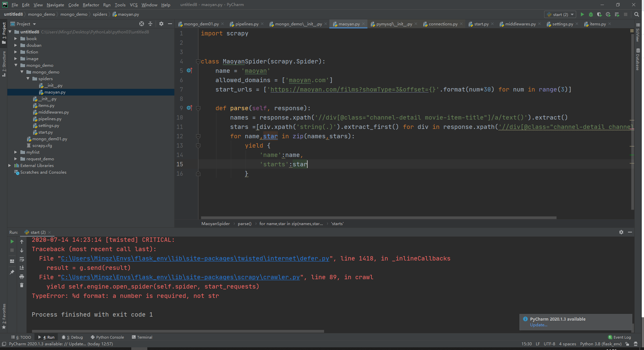This screenshot has height=350, width=644.
Task: Click override gutter icon on line 9
Action: [189, 108]
